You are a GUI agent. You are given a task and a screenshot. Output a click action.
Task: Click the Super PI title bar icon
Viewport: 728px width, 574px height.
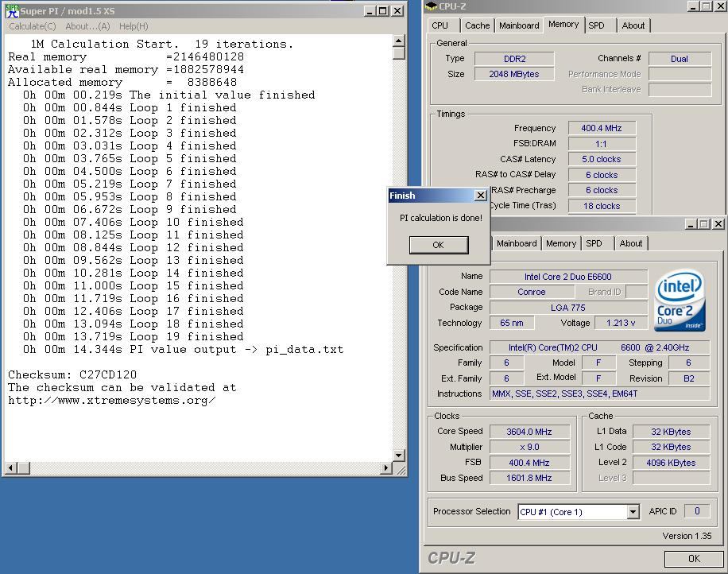[12, 10]
